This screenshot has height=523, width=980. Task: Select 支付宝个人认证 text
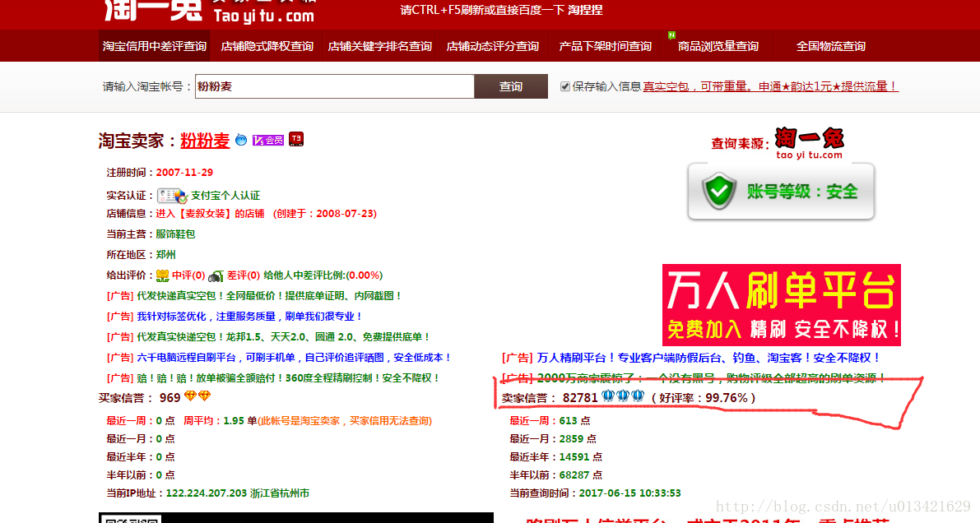(x=225, y=197)
